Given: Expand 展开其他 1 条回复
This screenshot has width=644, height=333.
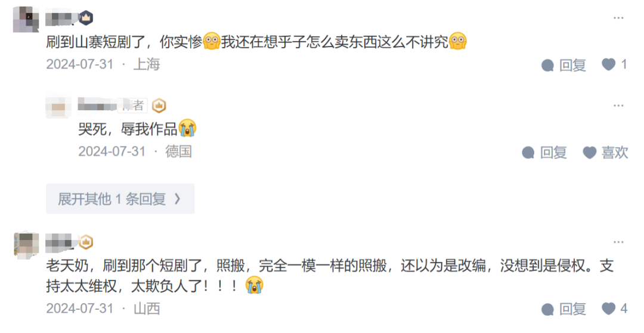Looking at the screenshot, I should pyautogui.click(x=120, y=199).
